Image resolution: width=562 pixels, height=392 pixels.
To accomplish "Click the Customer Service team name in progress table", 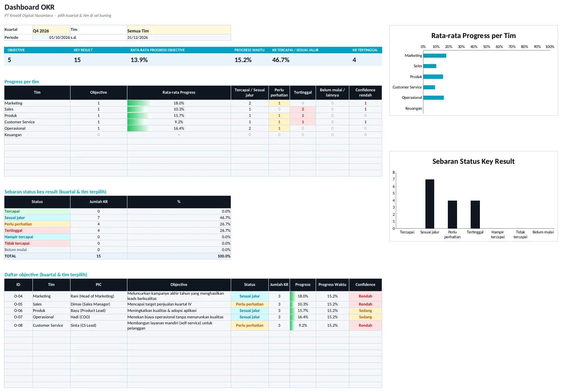I will coord(20,122).
